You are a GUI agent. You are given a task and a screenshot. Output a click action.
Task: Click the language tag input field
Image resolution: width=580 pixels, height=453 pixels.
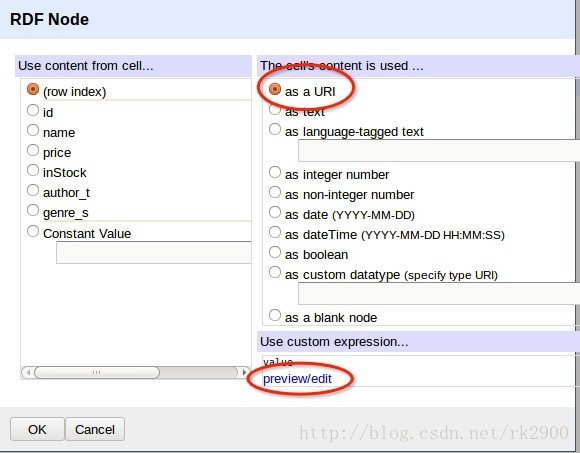(x=439, y=151)
